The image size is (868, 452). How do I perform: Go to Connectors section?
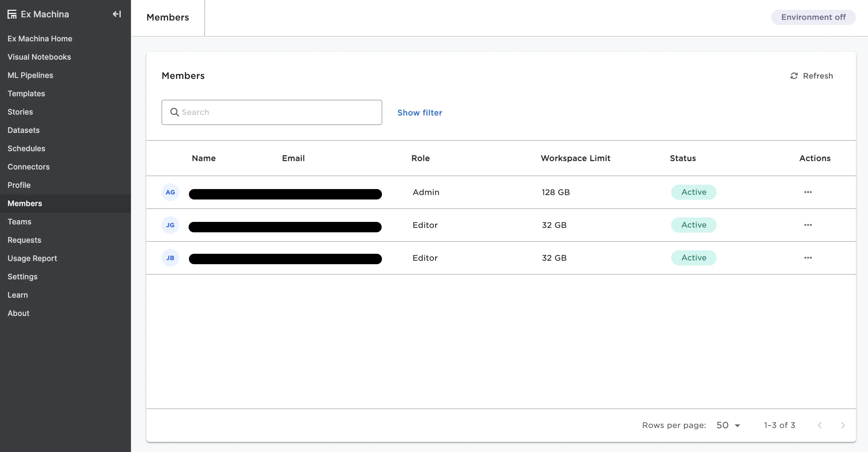click(28, 167)
